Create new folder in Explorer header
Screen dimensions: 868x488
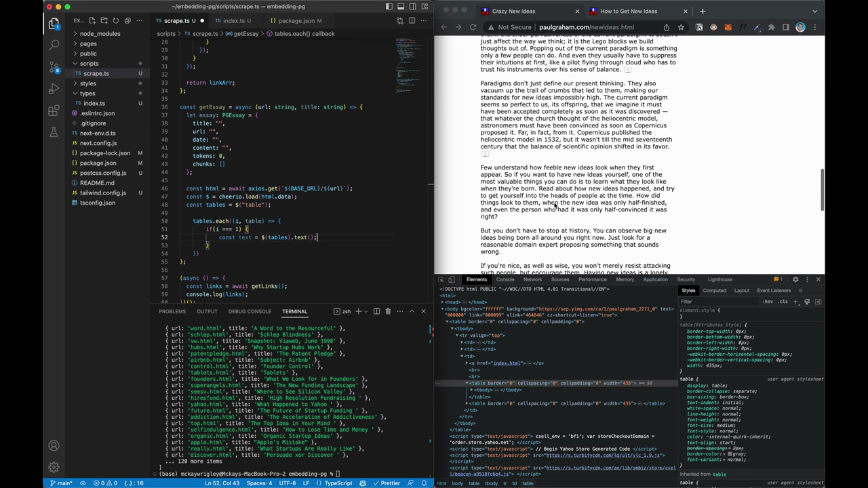pos(104,20)
